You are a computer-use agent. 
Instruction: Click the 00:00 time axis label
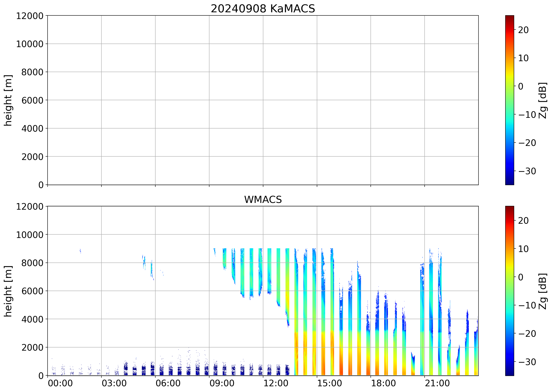tap(60, 383)
